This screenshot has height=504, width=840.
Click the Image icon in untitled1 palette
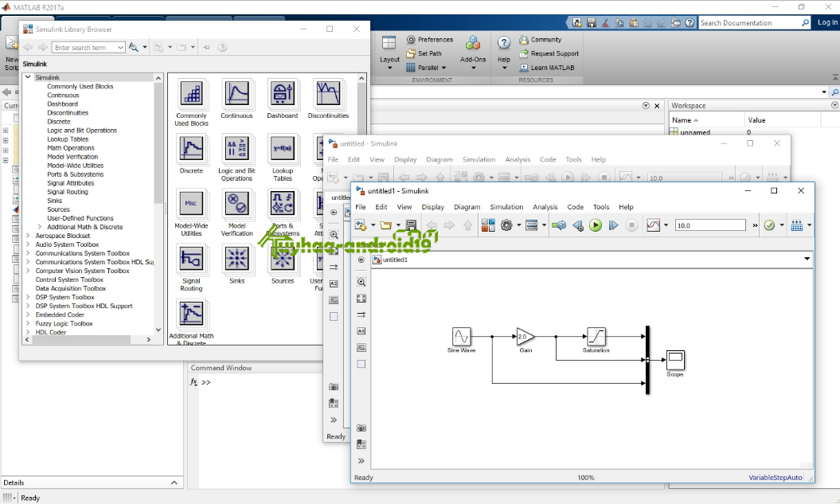[361, 348]
